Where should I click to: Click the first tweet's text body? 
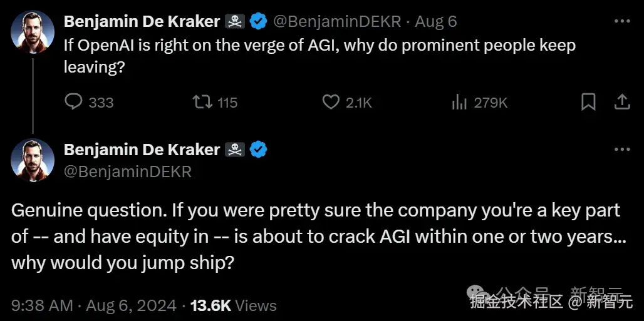tap(319, 55)
